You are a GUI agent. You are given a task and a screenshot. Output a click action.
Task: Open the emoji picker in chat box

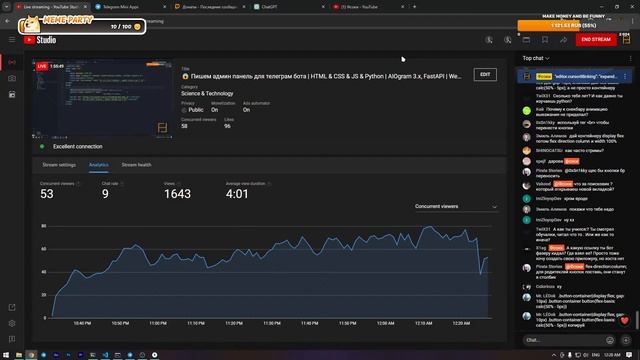pyautogui.click(x=610, y=340)
